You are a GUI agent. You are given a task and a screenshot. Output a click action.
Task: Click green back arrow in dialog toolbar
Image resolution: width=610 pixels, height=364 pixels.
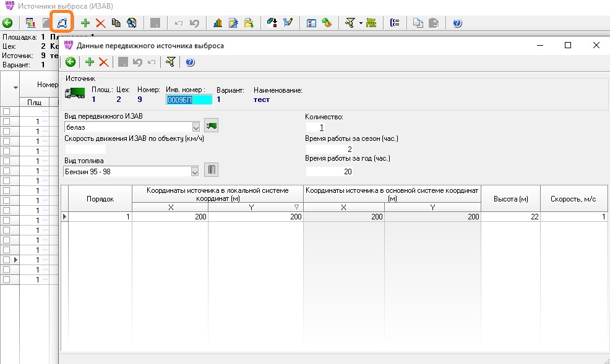(71, 62)
